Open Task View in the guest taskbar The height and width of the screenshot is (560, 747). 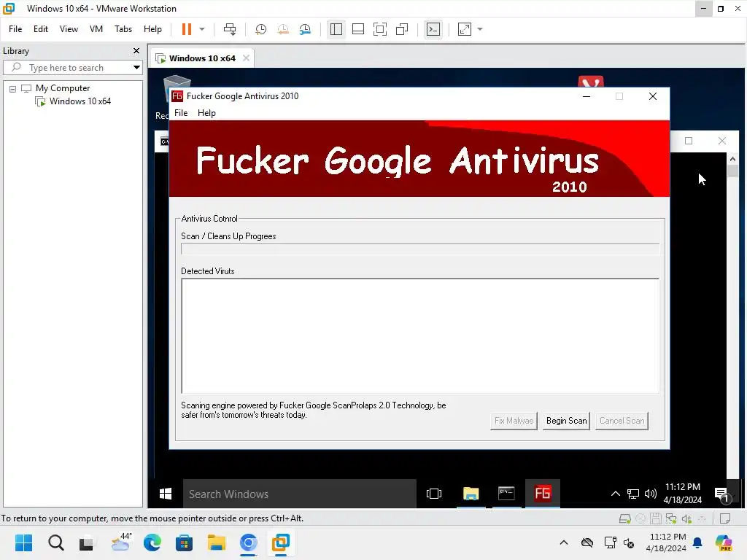point(434,494)
